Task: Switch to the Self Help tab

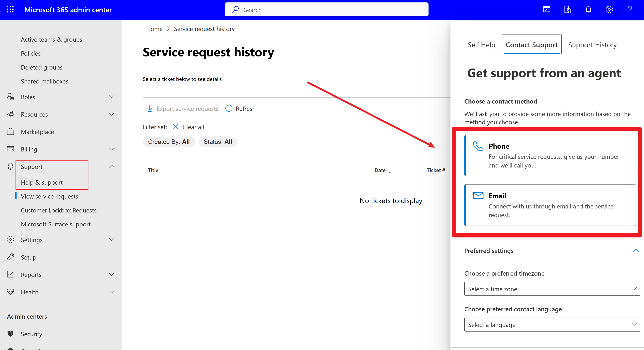Action: pos(481,45)
